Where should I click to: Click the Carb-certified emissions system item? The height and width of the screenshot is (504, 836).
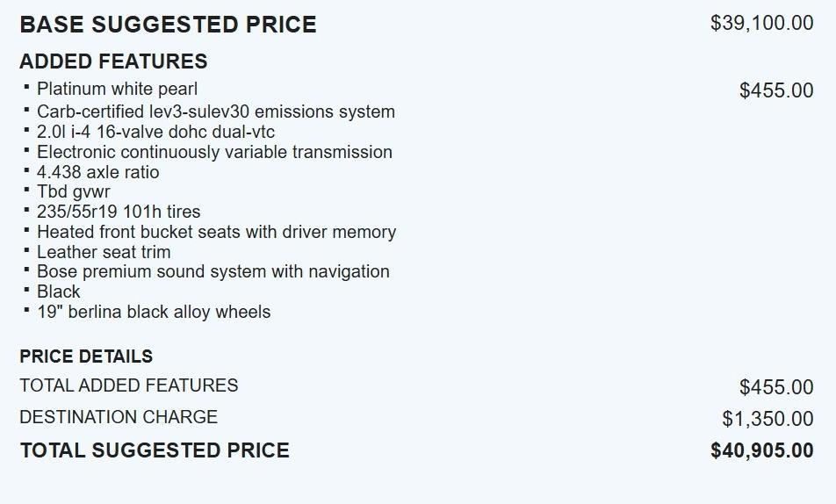[x=215, y=112]
